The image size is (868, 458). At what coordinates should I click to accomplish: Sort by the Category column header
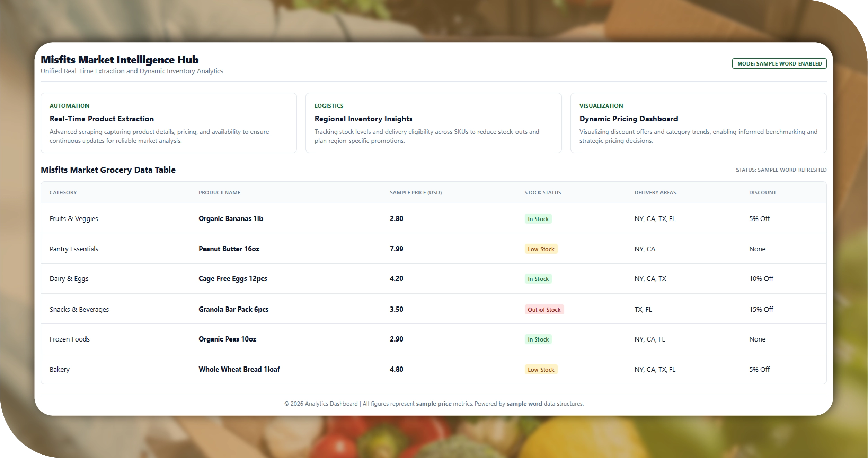(63, 192)
